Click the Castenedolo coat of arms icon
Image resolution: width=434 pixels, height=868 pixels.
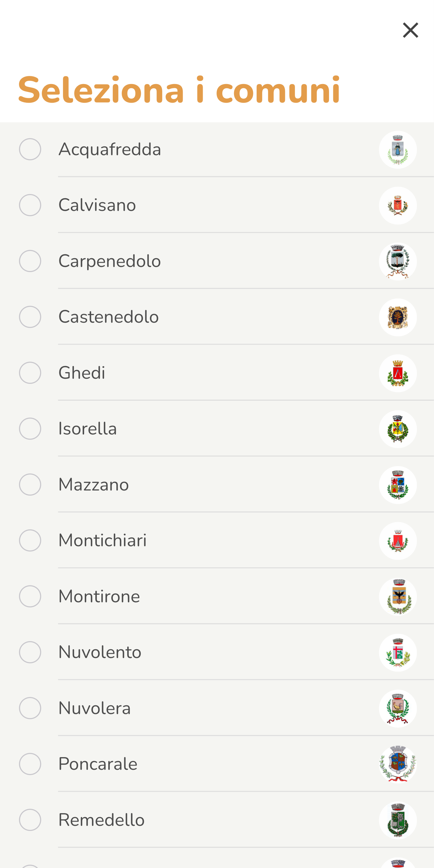coord(398,318)
